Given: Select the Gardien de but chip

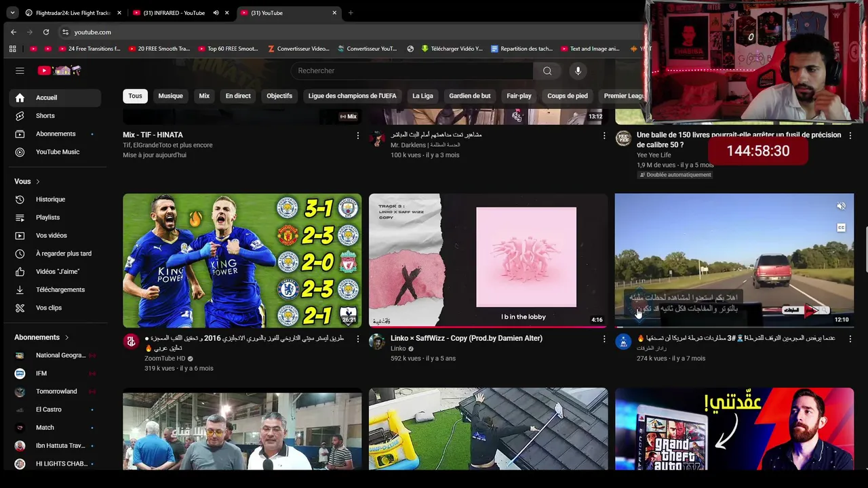Looking at the screenshot, I should click(x=469, y=96).
